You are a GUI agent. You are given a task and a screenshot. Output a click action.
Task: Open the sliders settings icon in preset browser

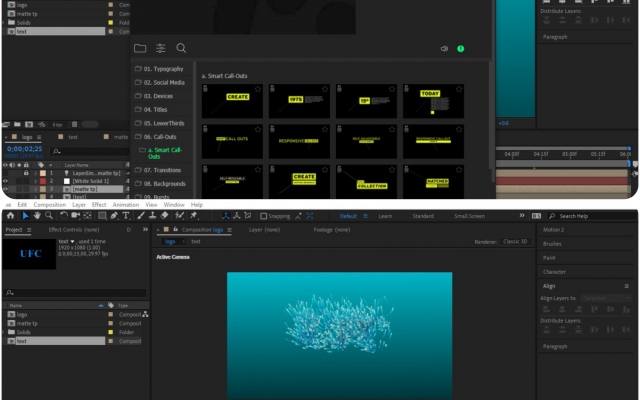point(161,48)
